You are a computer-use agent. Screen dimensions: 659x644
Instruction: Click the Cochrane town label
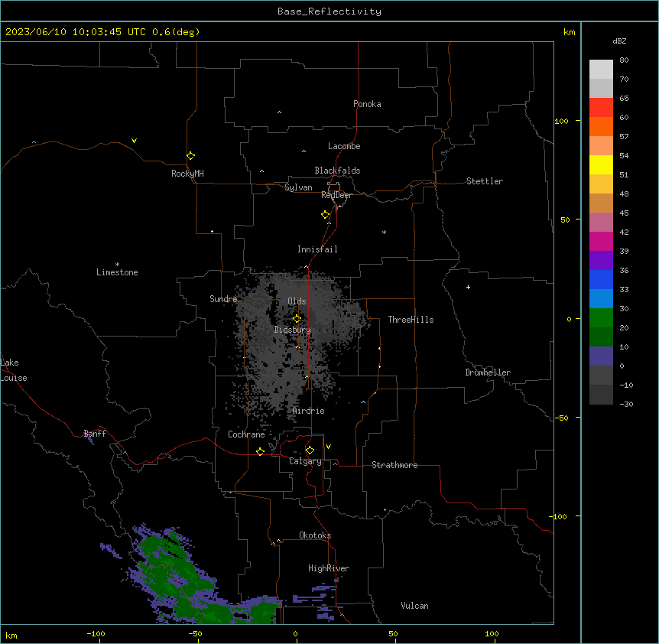(x=246, y=434)
